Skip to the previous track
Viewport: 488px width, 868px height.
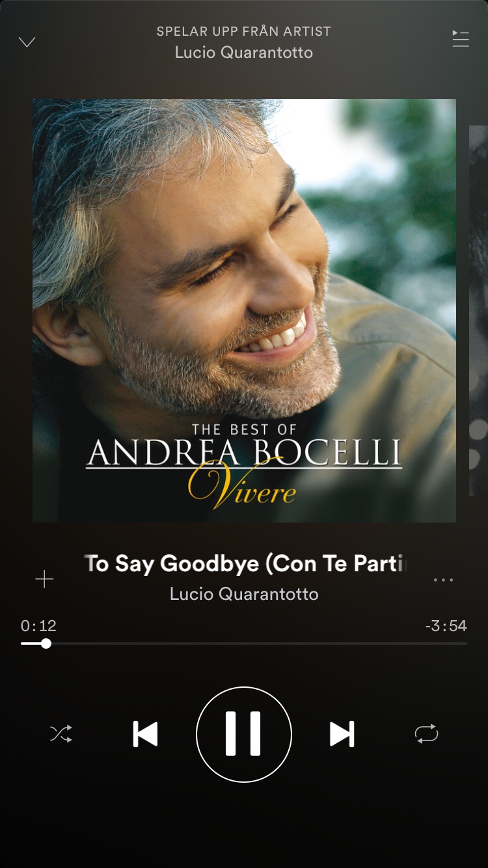(x=145, y=734)
